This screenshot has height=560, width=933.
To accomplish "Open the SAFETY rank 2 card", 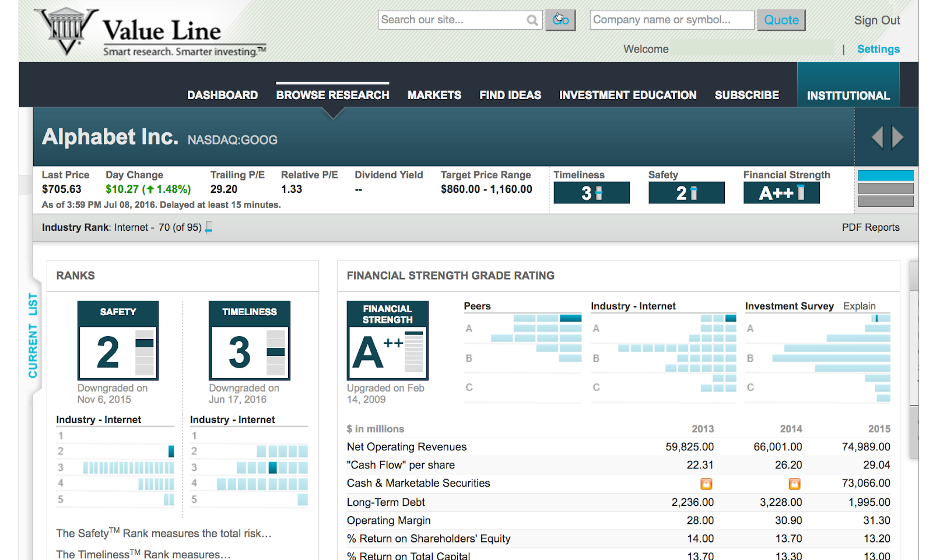I will pyautogui.click(x=118, y=340).
